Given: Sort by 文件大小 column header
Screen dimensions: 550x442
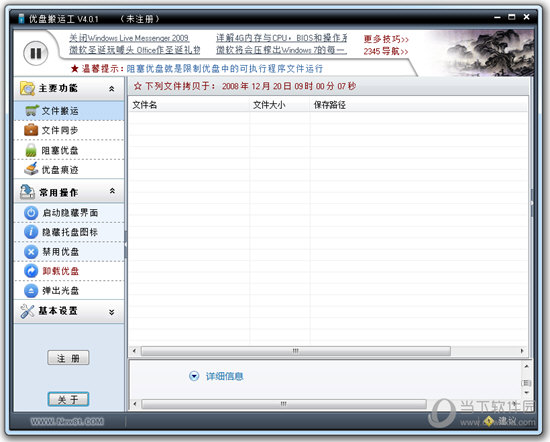Looking at the screenshot, I should (280, 105).
